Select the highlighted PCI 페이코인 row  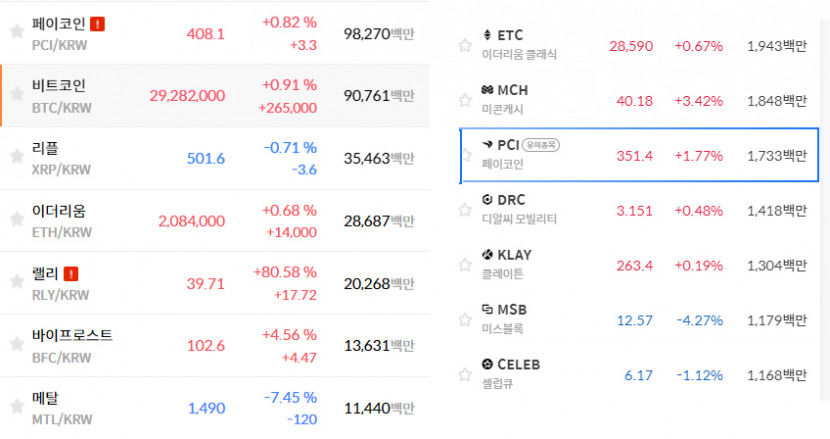[x=639, y=155]
